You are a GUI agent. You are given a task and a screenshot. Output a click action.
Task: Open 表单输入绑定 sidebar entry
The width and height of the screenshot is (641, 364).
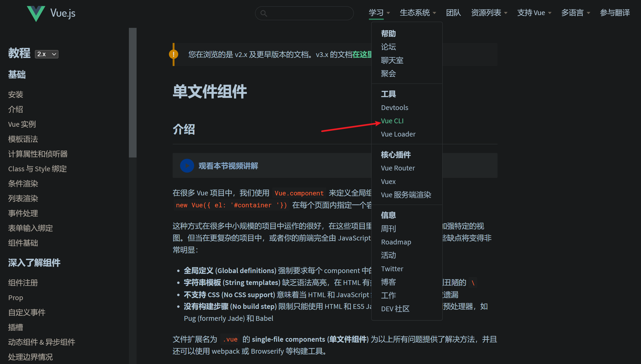click(x=30, y=228)
